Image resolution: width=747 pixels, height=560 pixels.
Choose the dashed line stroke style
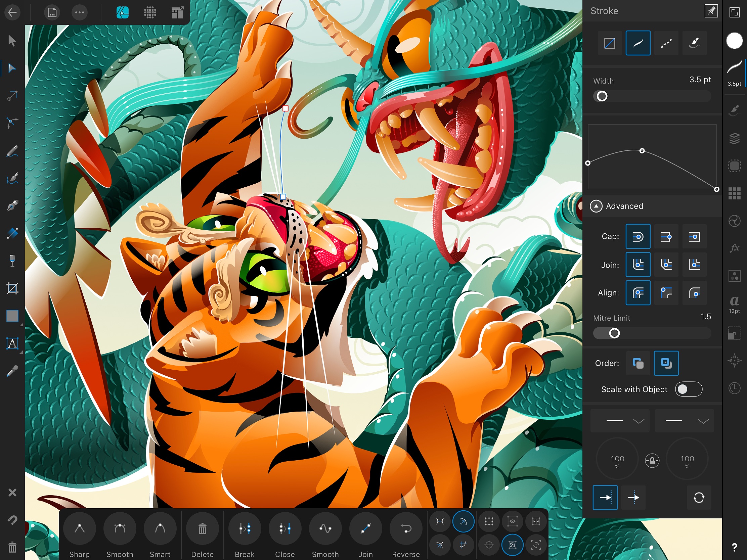pos(666,43)
